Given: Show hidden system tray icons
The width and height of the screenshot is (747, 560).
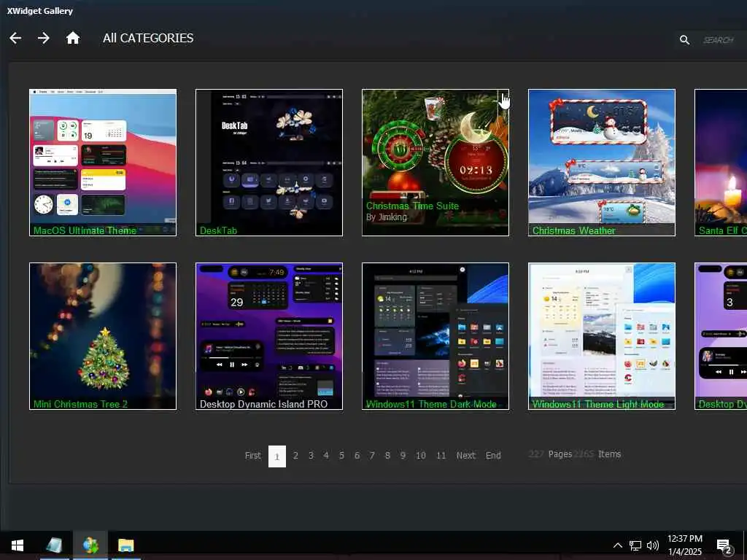Looking at the screenshot, I should click(x=617, y=545).
